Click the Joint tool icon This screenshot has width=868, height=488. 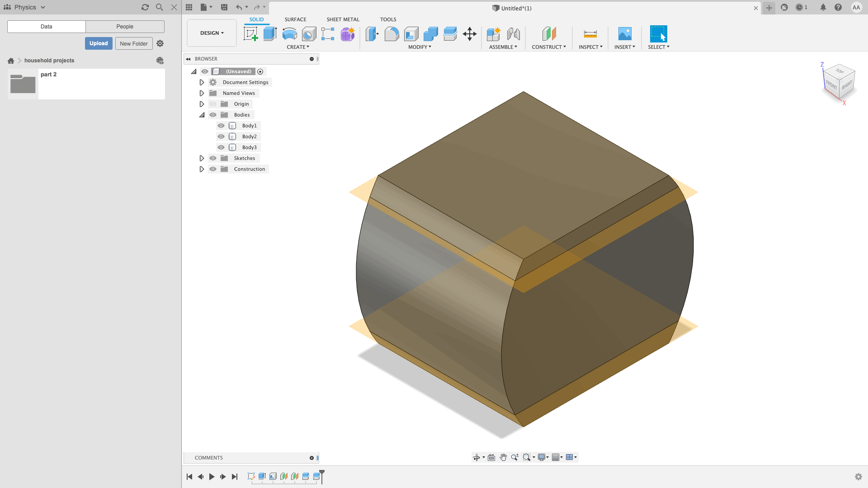pyautogui.click(x=513, y=34)
